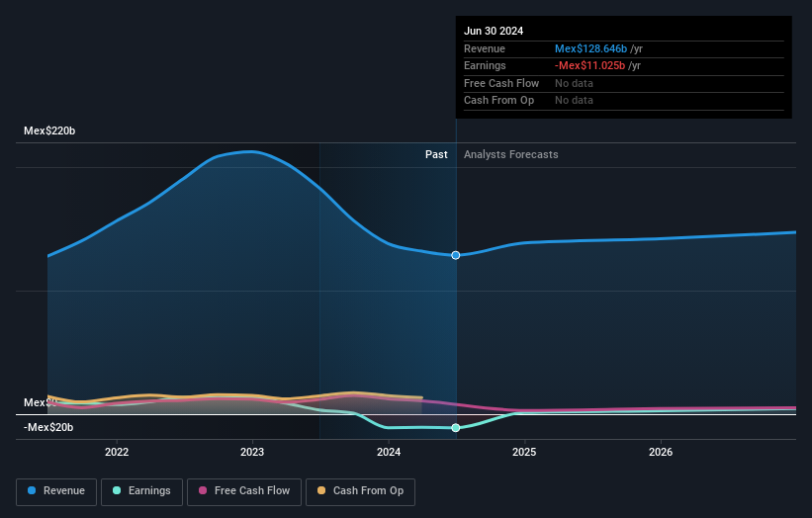Click the Mex$220b y-axis label
The image size is (812, 518).
[x=49, y=130]
